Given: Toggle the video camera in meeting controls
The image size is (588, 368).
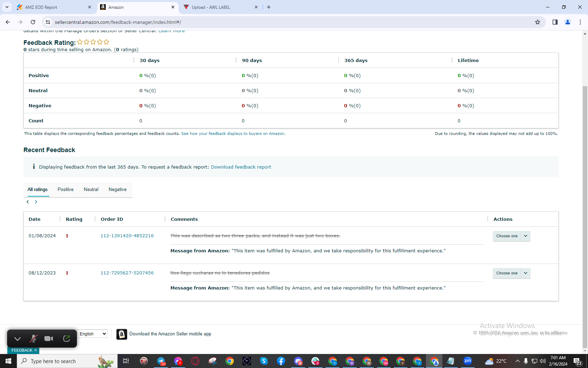Looking at the screenshot, I should click(x=49, y=339).
